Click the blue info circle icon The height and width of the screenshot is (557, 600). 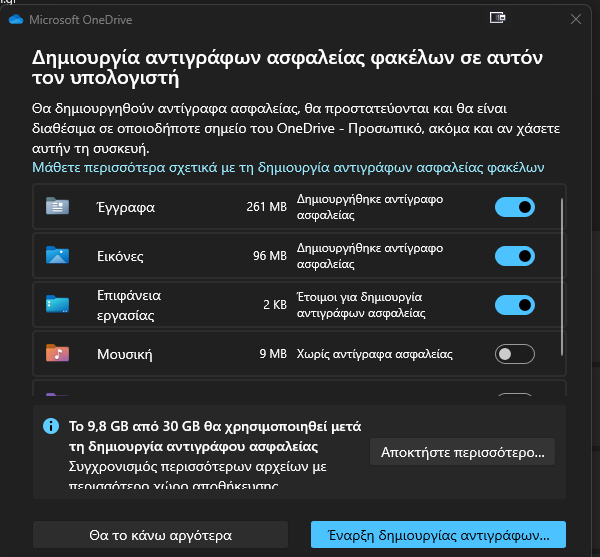click(51, 426)
